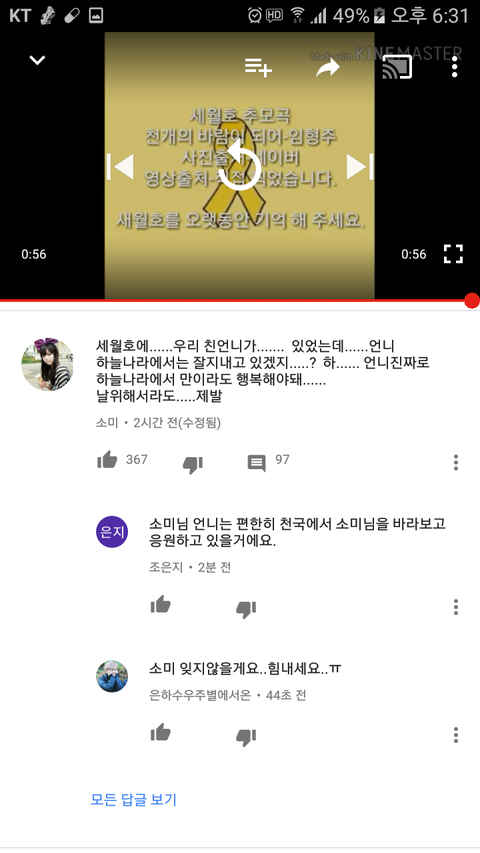The height and width of the screenshot is (853, 480).
Task: Dislike 소미's comment
Action: 193,464
